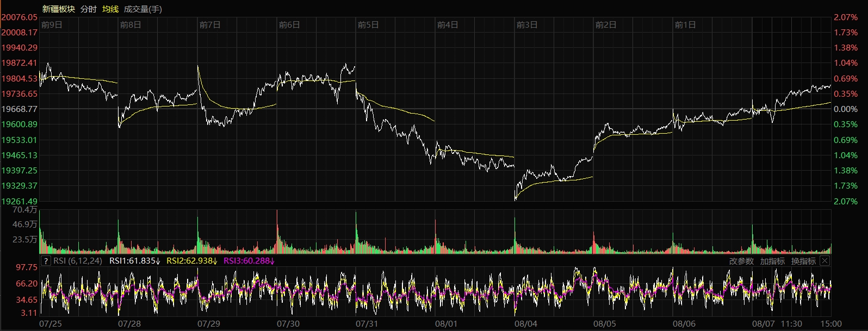The height and width of the screenshot is (331, 868).
Task: Select the 前9日 day marker
Action: (52, 25)
